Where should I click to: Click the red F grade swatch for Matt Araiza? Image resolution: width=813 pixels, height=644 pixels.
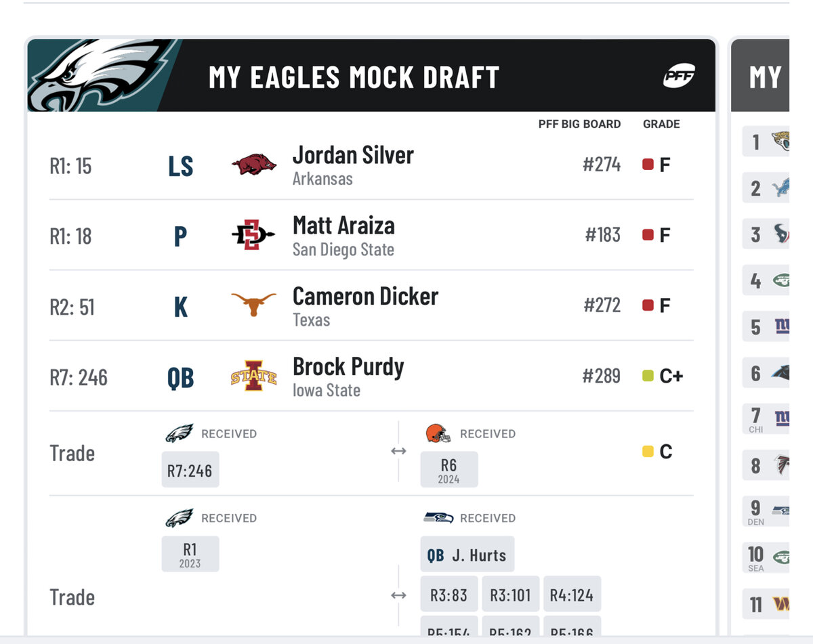pyautogui.click(x=648, y=235)
